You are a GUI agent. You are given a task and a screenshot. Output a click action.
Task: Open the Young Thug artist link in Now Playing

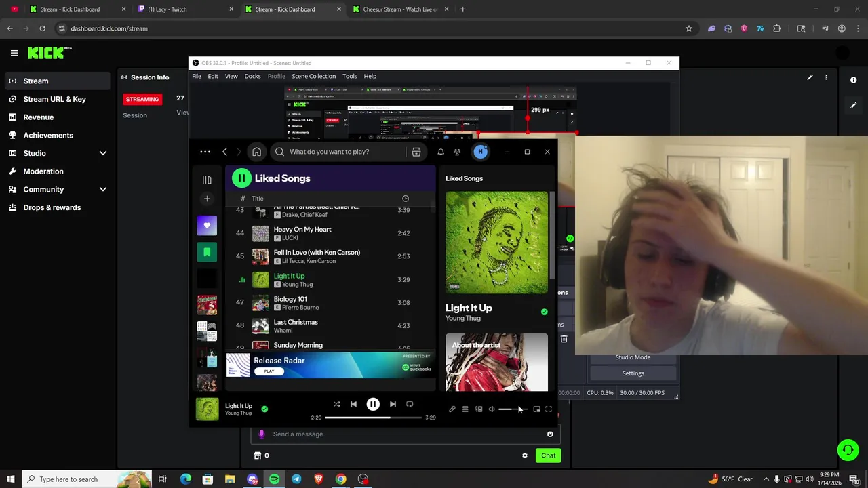(463, 318)
